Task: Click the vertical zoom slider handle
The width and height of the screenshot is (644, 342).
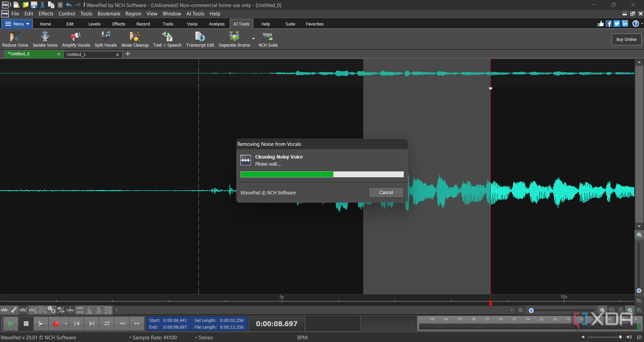Action: [x=639, y=291]
